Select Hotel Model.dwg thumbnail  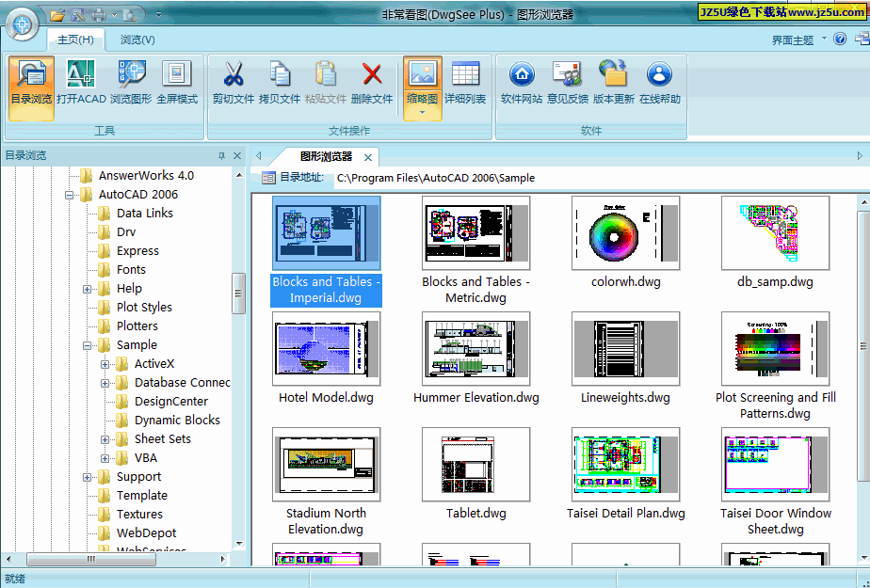point(326,349)
